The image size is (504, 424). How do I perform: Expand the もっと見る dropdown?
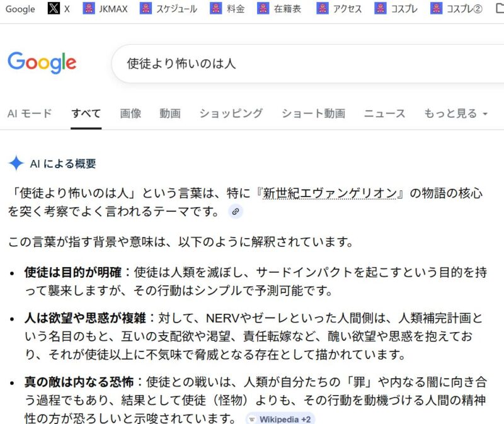[x=455, y=113]
